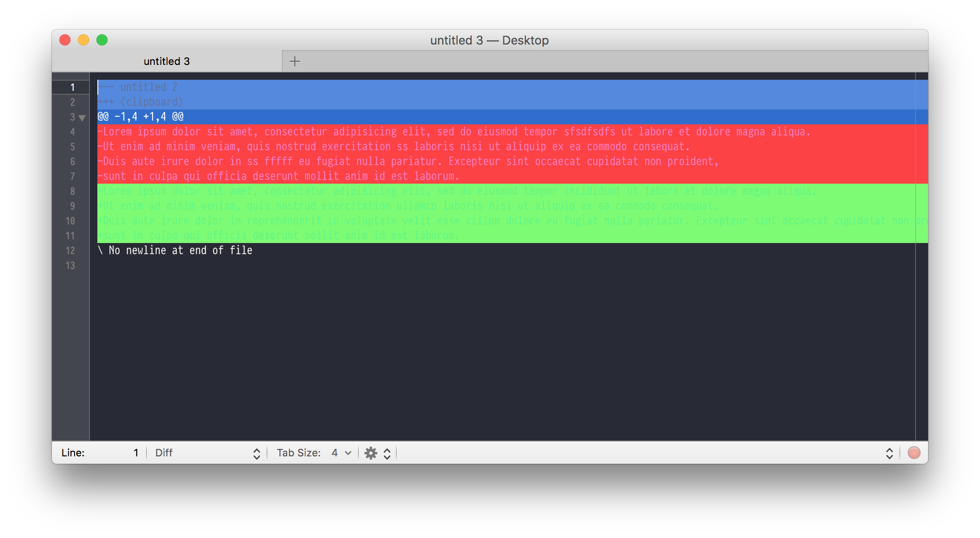Close the window with red button
The image size is (980, 538).
[x=65, y=40]
